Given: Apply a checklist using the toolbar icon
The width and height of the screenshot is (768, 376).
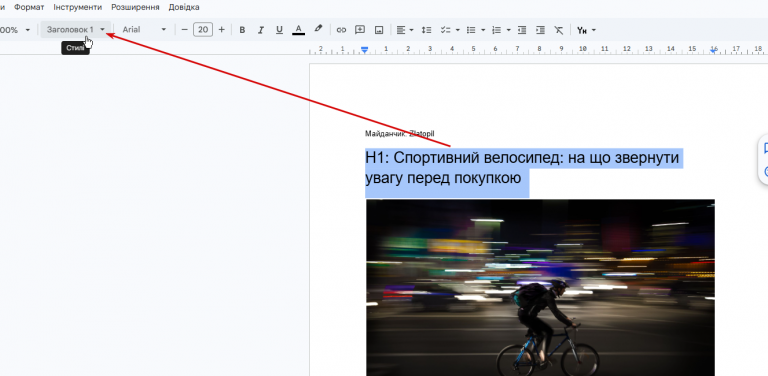Looking at the screenshot, I should point(445,30).
